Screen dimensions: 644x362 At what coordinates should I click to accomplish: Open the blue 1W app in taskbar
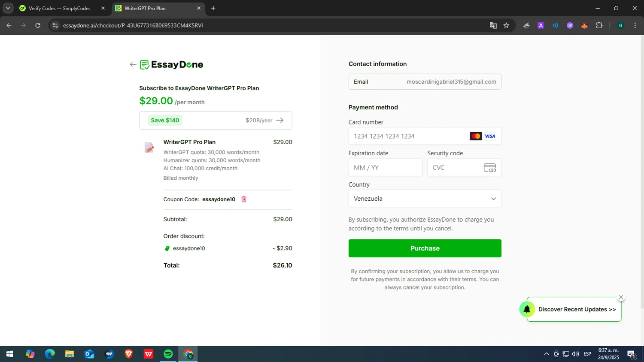click(109, 354)
